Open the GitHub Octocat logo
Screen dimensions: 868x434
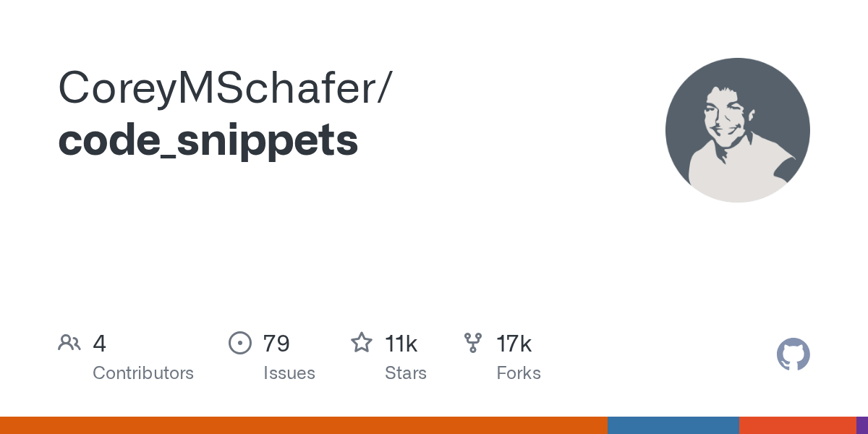click(x=793, y=354)
